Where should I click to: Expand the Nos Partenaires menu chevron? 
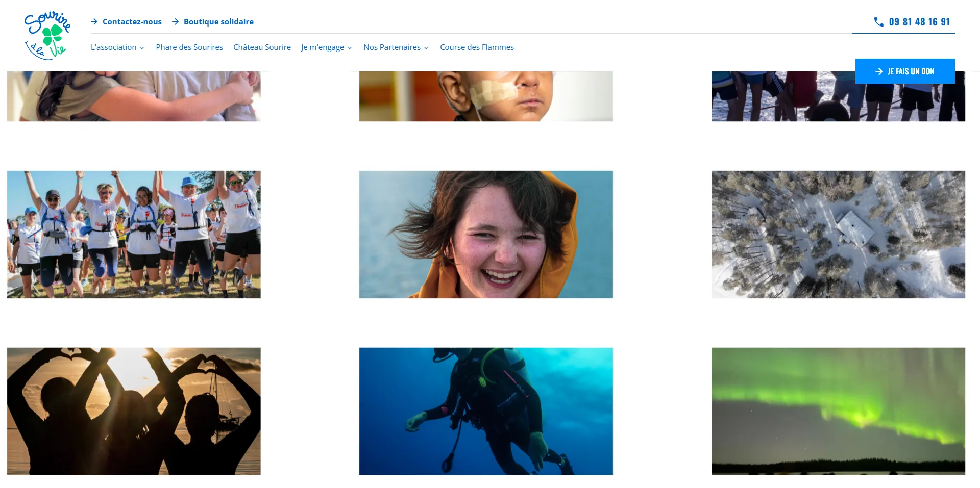click(x=426, y=48)
